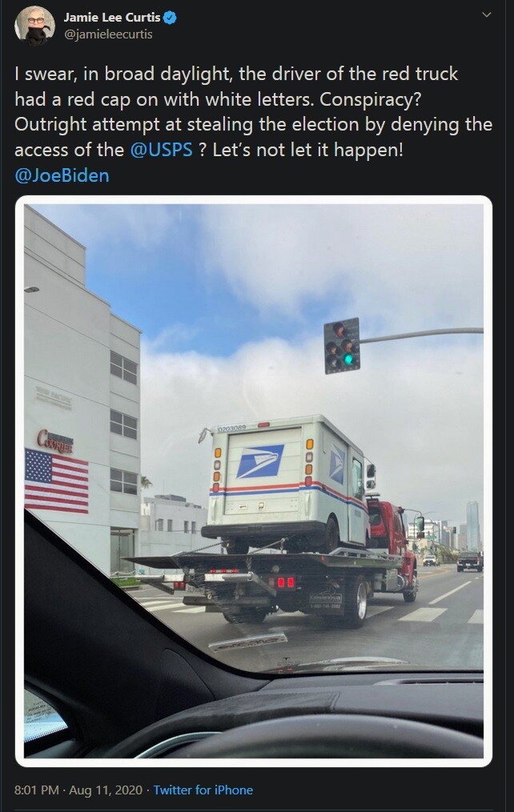The width and height of the screenshot is (514, 812).
Task: Follow the @JoeBiden mention link
Action: pyautogui.click(x=62, y=175)
